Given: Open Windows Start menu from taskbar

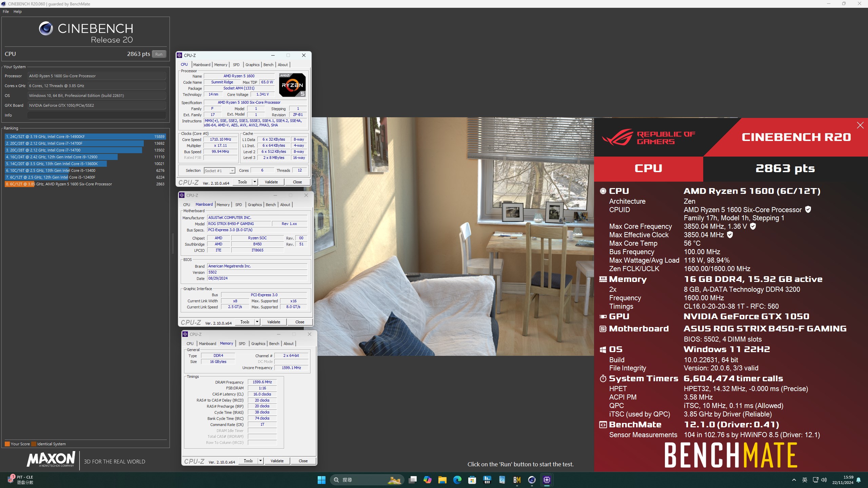Looking at the screenshot, I should (x=321, y=480).
